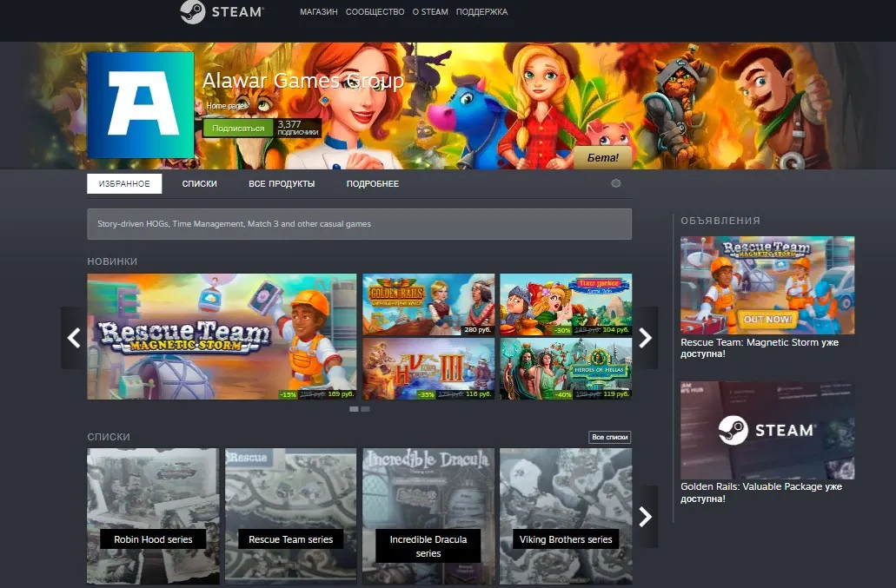Click the 3,377 подписчики count
This screenshot has height=588, width=896.
coord(298,128)
